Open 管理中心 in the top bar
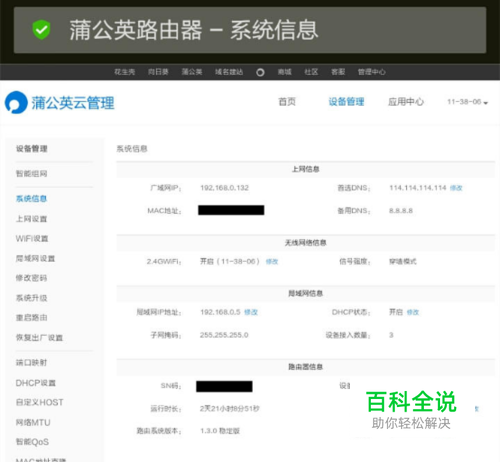This screenshot has width=500, height=462. coord(372,72)
